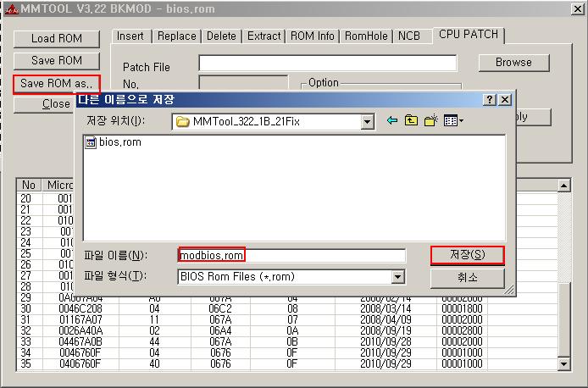Viewport: 588px width, 388px height.
Task: Select the CPU PATCH tab
Action: [469, 35]
